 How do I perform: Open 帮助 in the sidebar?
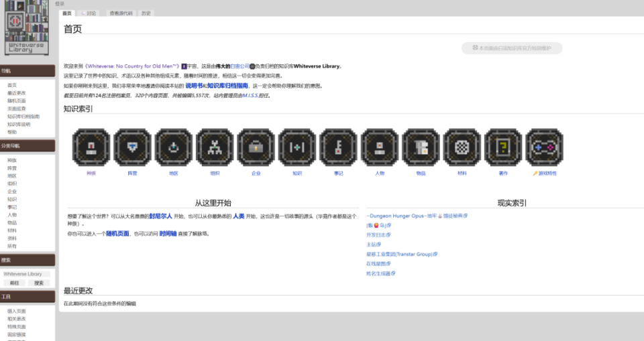12,132
